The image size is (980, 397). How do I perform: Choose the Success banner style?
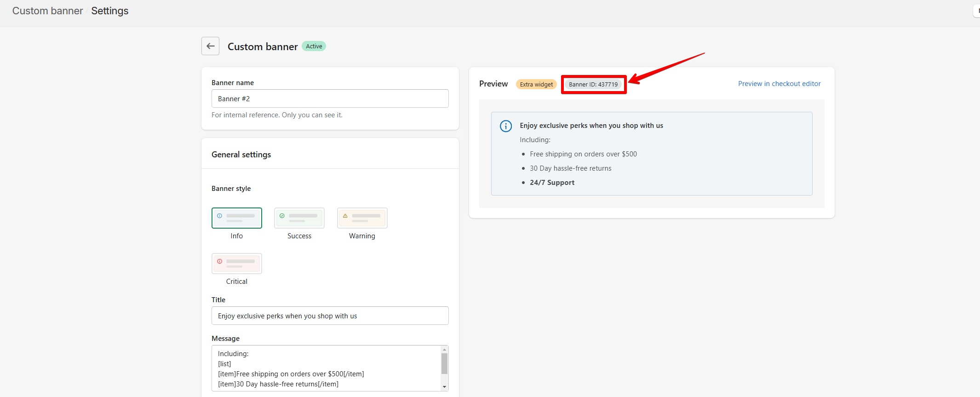[299, 218]
